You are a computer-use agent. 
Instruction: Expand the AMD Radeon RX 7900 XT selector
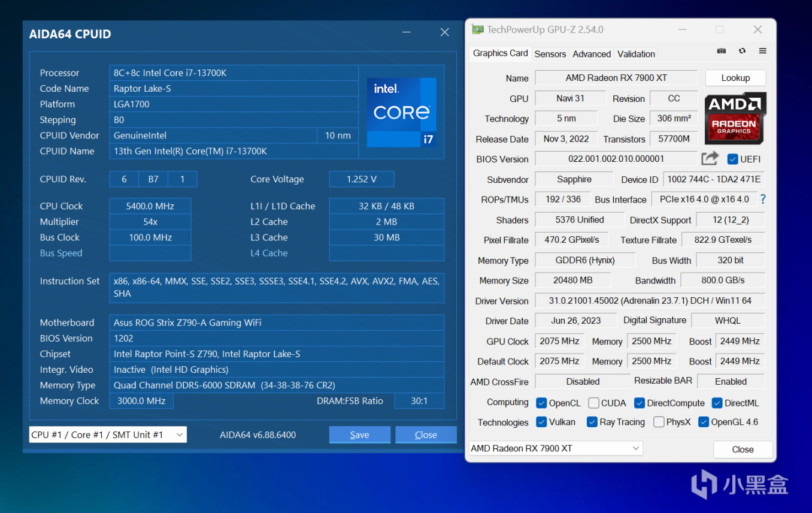[x=555, y=448]
